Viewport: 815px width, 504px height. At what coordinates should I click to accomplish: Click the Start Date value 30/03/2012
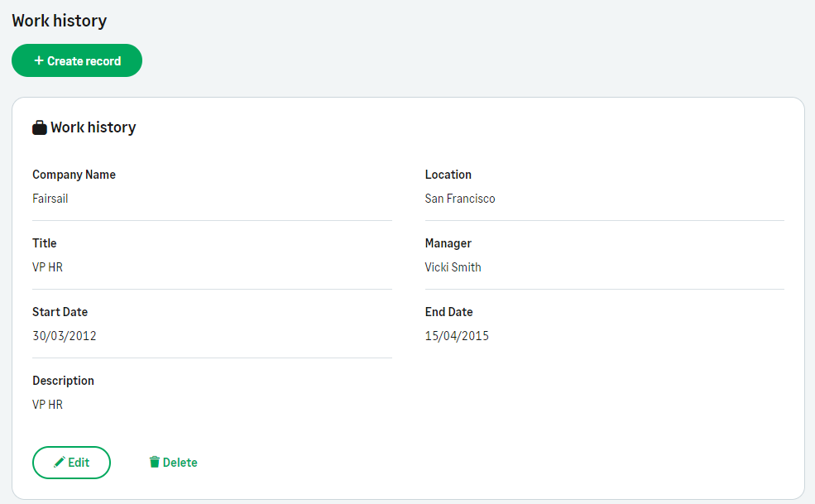pyautogui.click(x=65, y=336)
